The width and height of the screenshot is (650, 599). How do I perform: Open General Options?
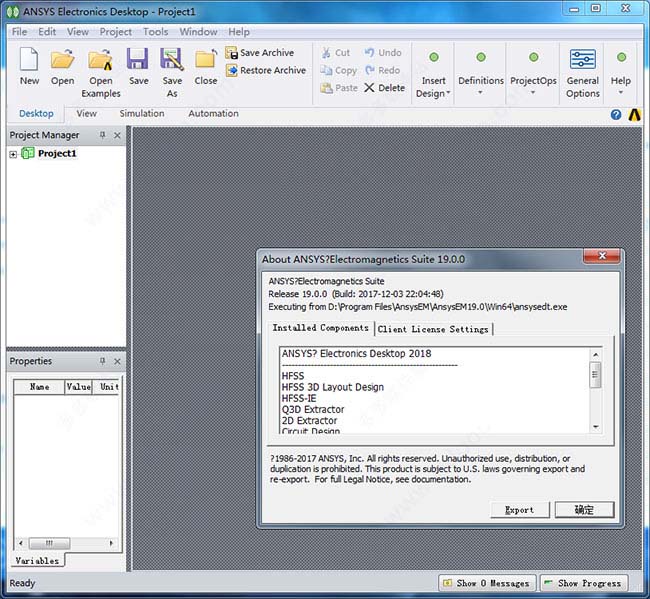[x=583, y=73]
